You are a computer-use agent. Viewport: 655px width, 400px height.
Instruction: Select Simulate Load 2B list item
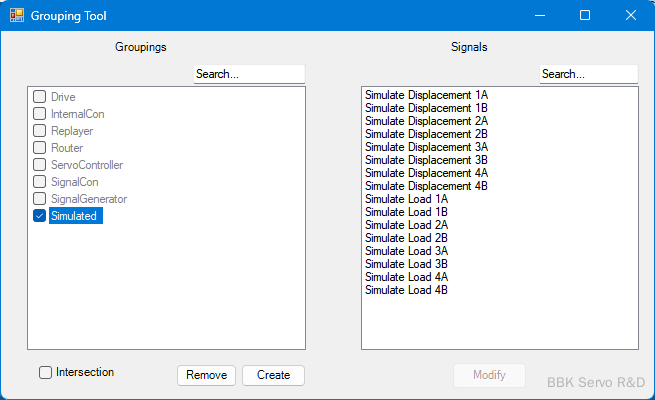406,238
